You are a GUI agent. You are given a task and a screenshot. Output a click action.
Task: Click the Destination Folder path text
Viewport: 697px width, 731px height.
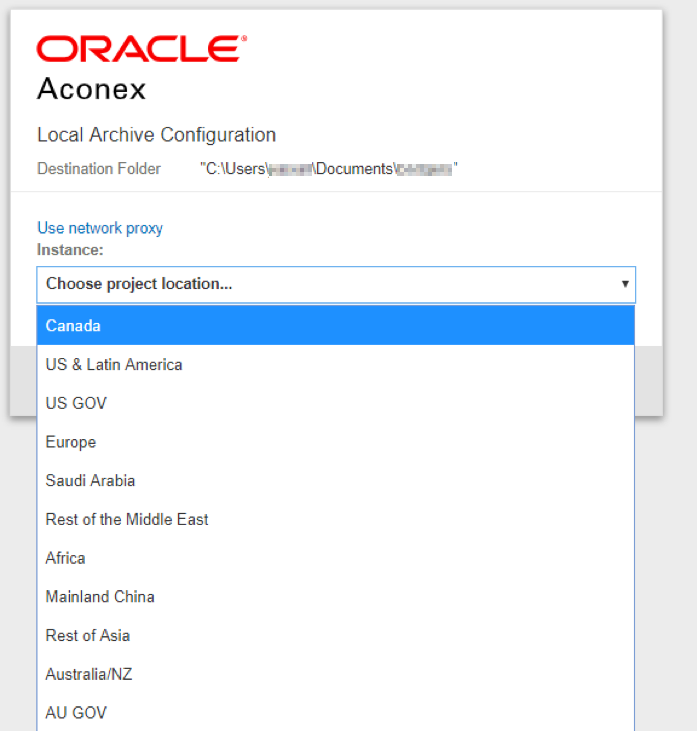click(329, 169)
